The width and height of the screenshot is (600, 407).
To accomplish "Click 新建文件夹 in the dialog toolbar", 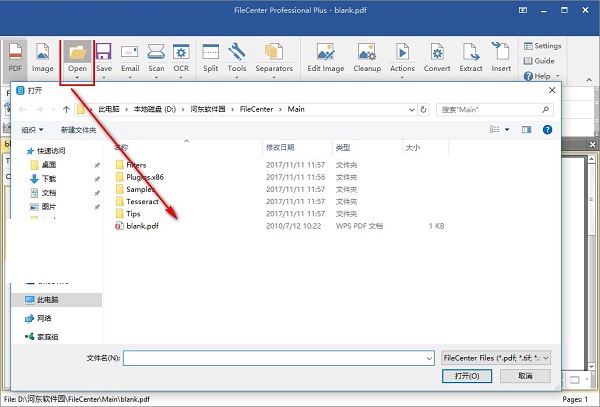I will click(79, 130).
